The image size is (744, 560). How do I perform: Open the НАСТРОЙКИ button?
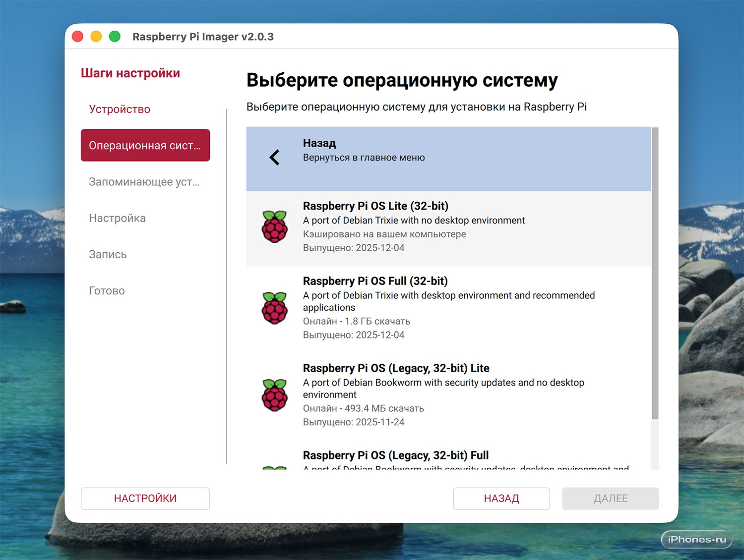(145, 499)
